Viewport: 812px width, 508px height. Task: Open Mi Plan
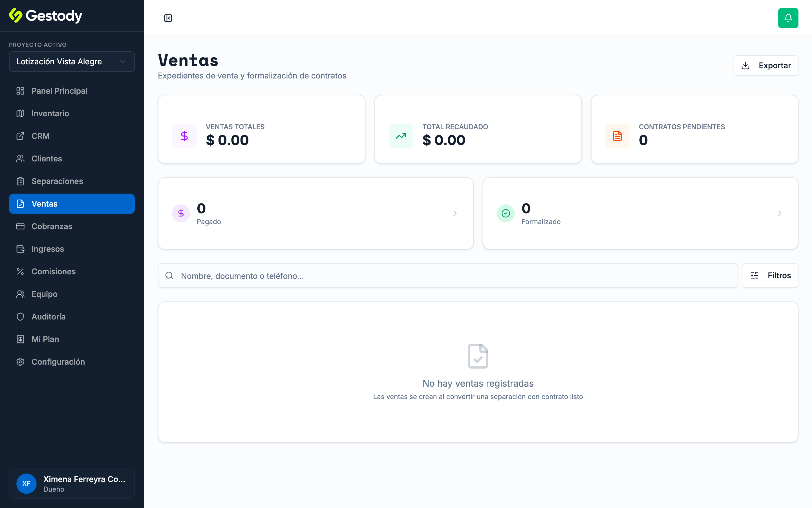pyautogui.click(x=72, y=339)
